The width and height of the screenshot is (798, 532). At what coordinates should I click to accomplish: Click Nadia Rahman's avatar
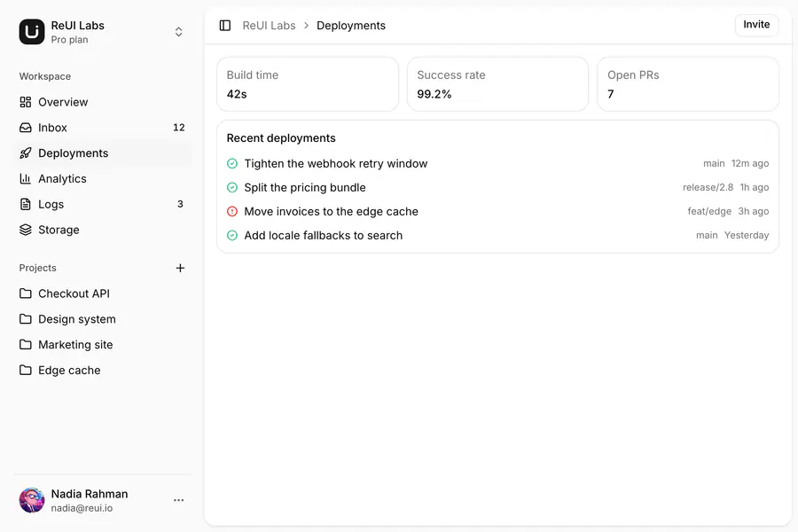(32, 500)
